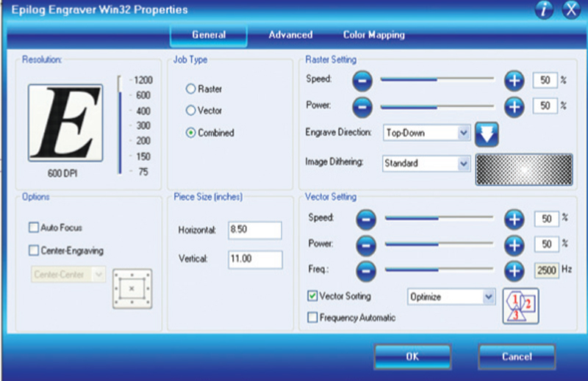The height and width of the screenshot is (381, 588).
Task: Click the Raster Speed slider track
Action: [437, 79]
